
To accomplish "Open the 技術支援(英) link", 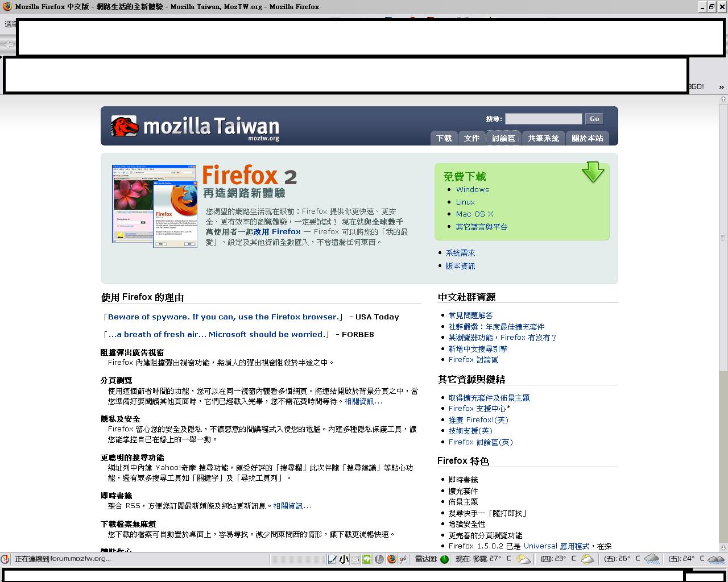I will 470,431.
